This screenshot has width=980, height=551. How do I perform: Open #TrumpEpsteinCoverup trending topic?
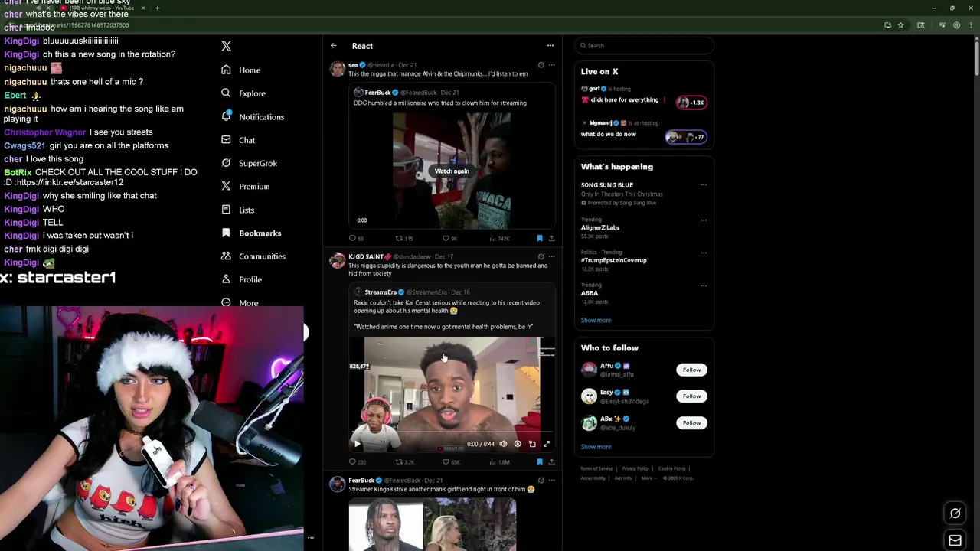(x=613, y=260)
